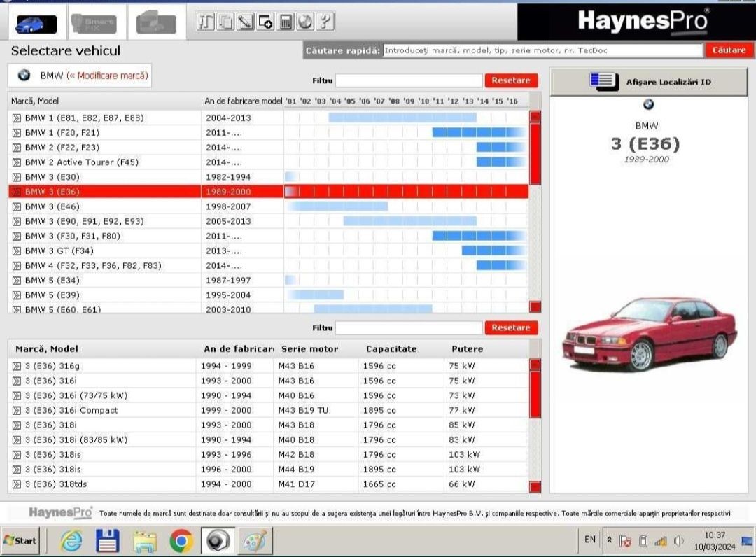Click the workshop tools toolbar icon
This screenshot has height=557, width=756.
point(206,22)
